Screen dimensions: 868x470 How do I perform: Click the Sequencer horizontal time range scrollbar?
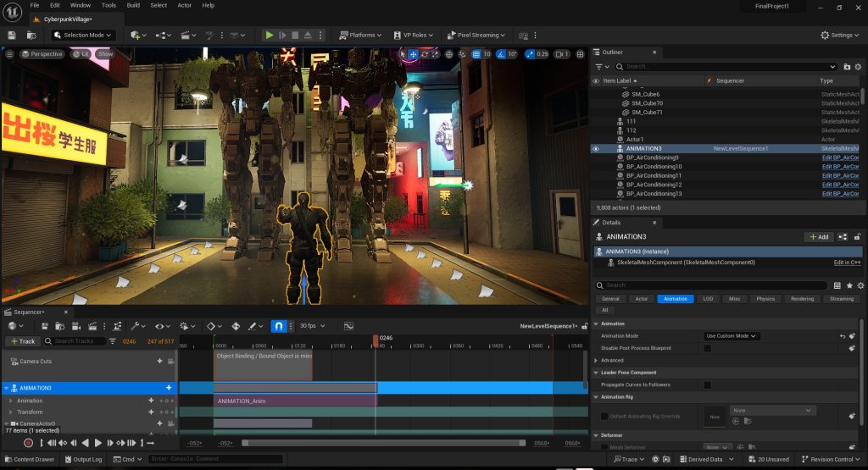click(384, 443)
